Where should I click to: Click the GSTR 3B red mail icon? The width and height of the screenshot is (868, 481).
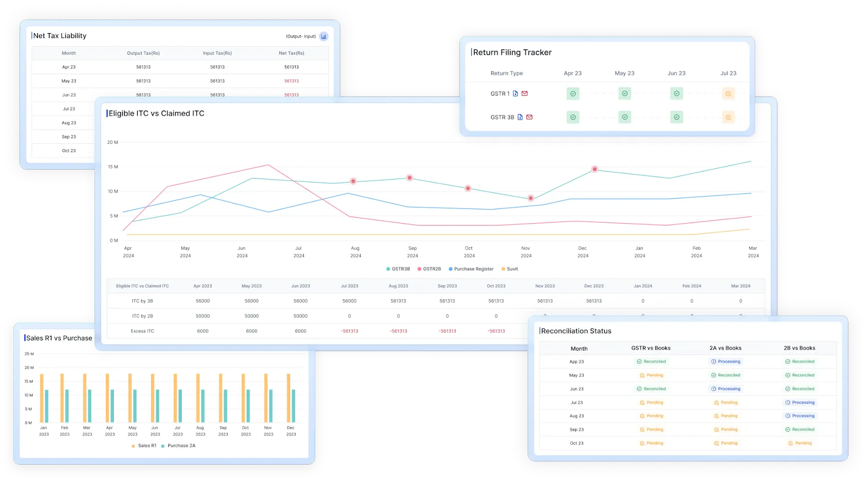pyautogui.click(x=529, y=117)
